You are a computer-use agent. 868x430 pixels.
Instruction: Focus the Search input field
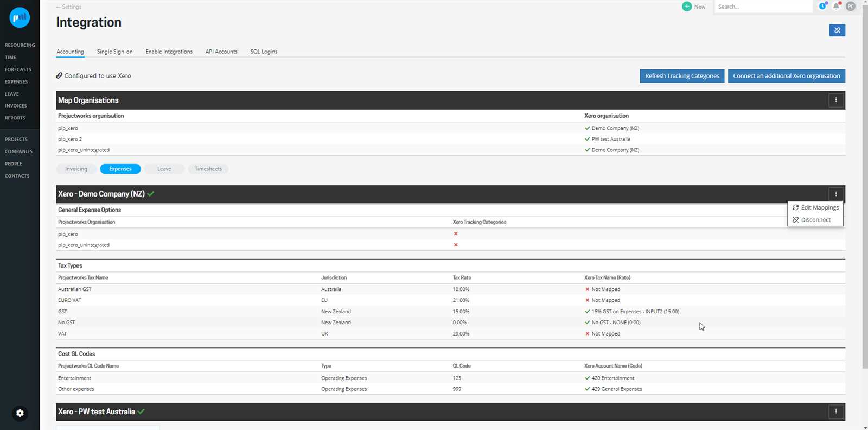click(763, 7)
